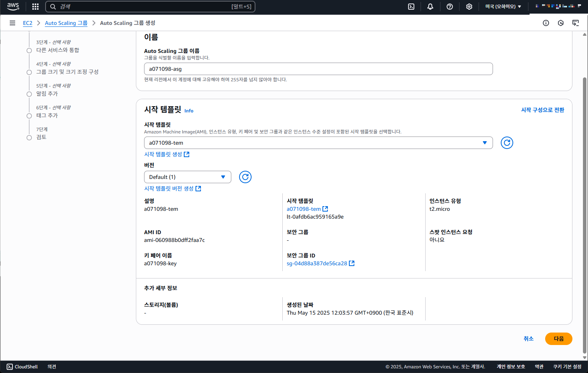The width and height of the screenshot is (588, 373).
Task: Open the 버전 Default (1) dropdown
Action: tap(187, 177)
